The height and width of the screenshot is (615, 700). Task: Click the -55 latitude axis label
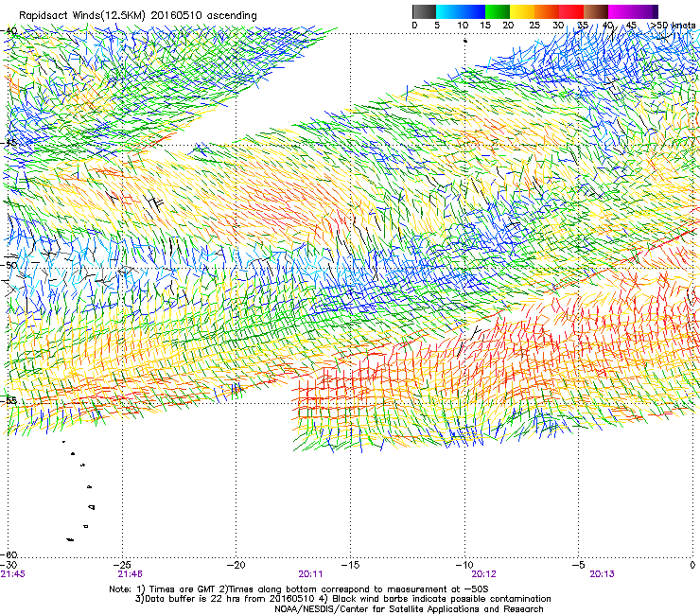(x=9, y=400)
